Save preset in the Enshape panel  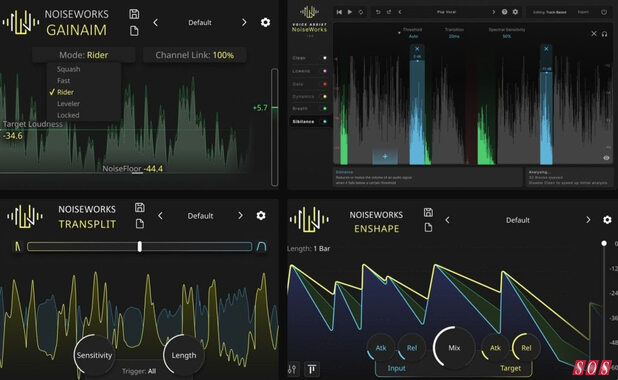click(428, 212)
